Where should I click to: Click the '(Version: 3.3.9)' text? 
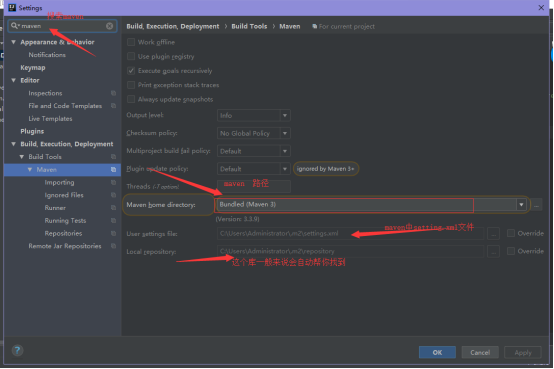click(238, 219)
